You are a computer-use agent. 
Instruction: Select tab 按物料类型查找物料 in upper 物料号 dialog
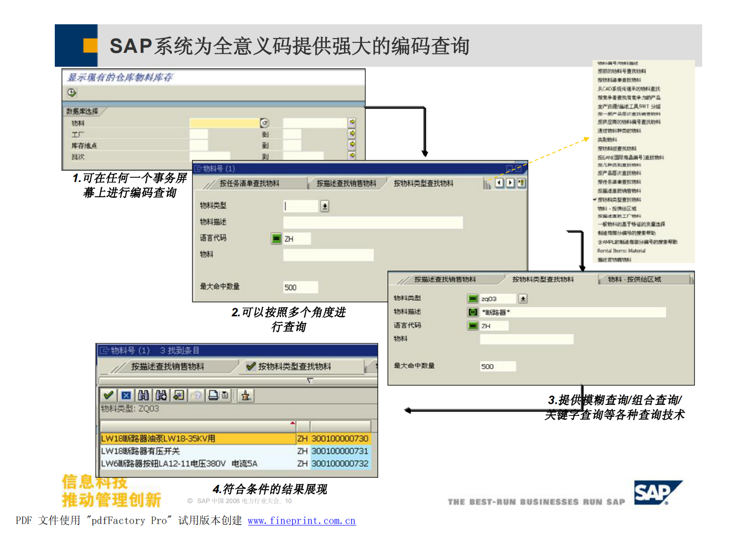click(x=423, y=183)
